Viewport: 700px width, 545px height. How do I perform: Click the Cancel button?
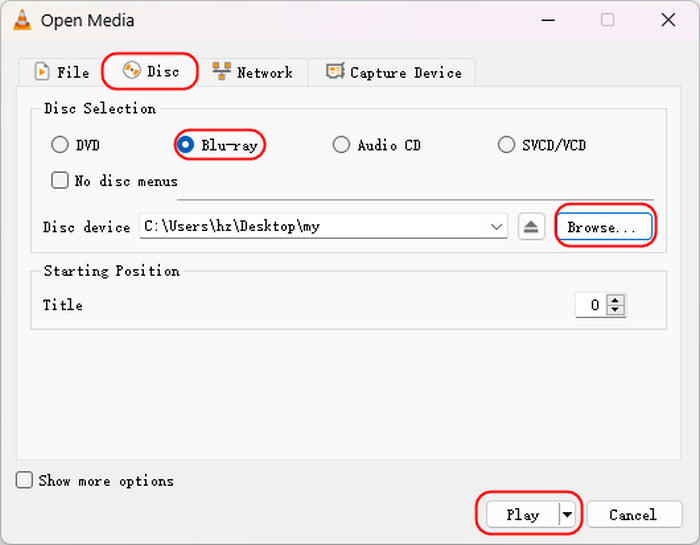point(634,515)
